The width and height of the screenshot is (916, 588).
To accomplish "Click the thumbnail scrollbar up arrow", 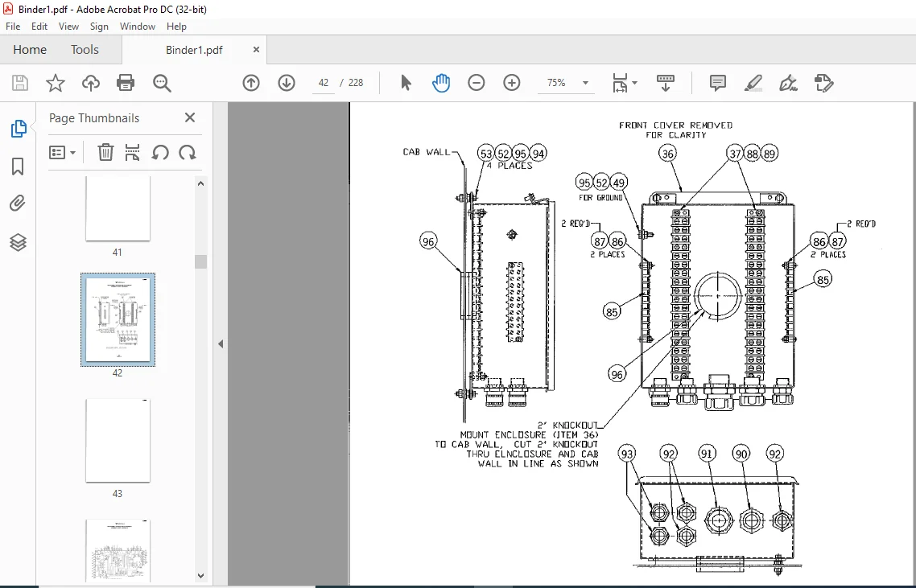I will click(200, 183).
